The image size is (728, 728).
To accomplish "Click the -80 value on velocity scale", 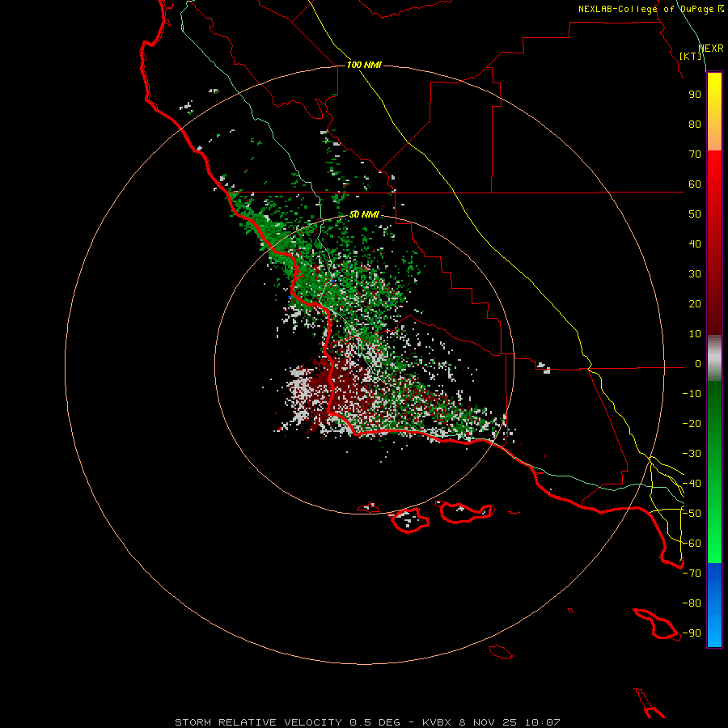I will pyautogui.click(x=692, y=603).
